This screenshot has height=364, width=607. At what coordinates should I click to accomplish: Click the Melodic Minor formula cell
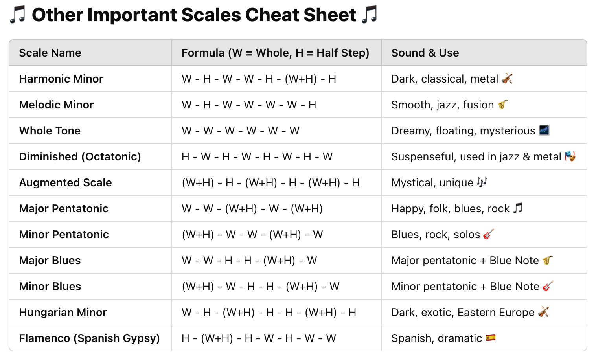point(276,105)
